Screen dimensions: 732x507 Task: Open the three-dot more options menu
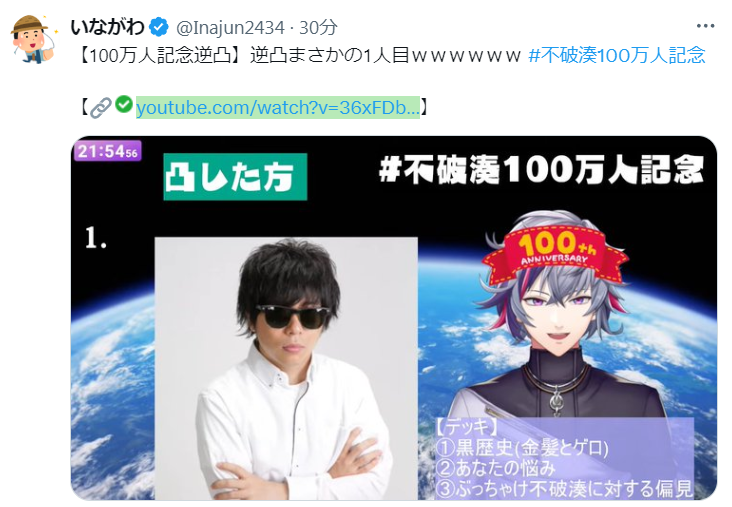click(x=705, y=26)
